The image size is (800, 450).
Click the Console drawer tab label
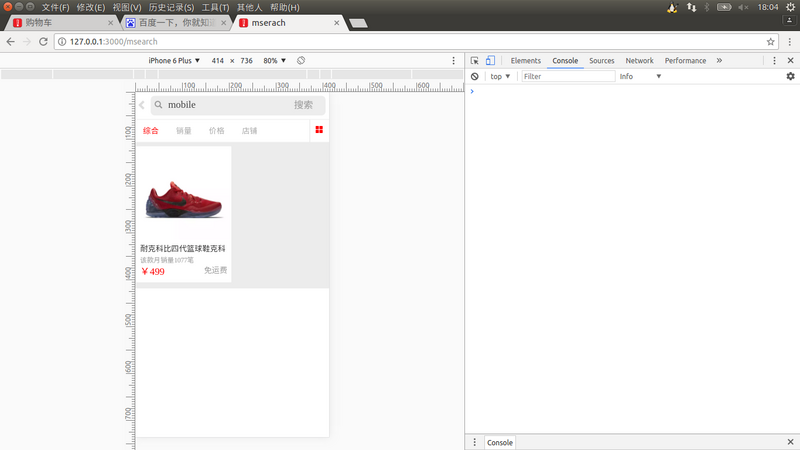coord(499,442)
